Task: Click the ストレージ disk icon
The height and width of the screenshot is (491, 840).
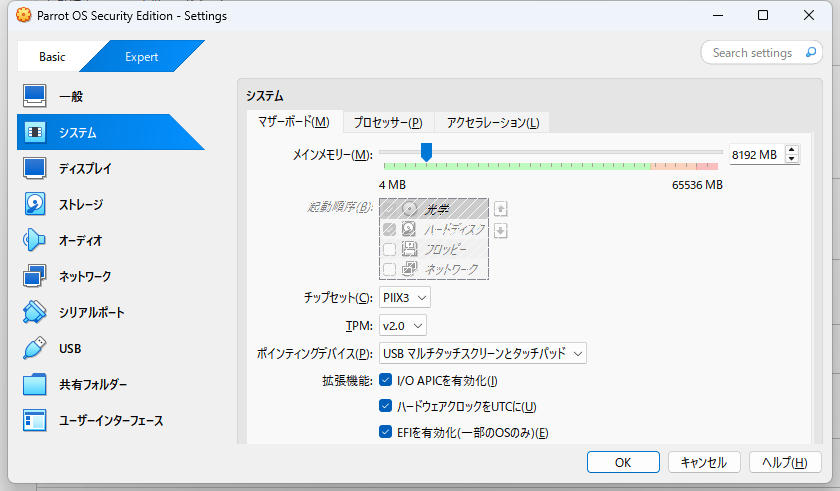Action: [35, 204]
